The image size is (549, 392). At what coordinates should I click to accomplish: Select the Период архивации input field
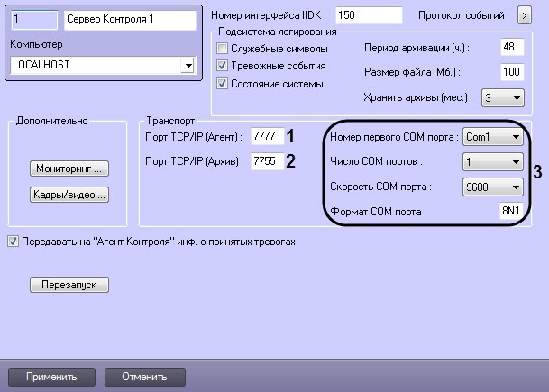511,47
